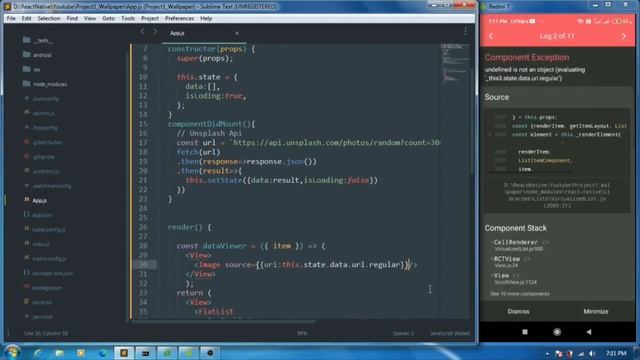
Task: Toggle side bar using status bar icon
Action: 9,333
